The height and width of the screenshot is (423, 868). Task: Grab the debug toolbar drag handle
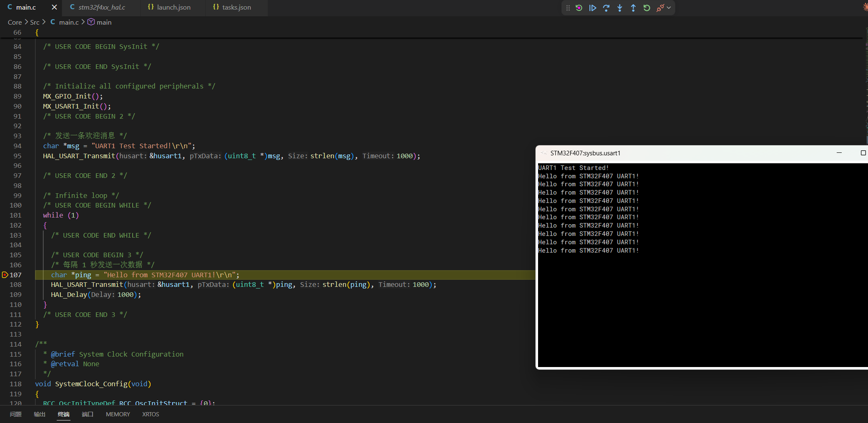click(x=568, y=8)
